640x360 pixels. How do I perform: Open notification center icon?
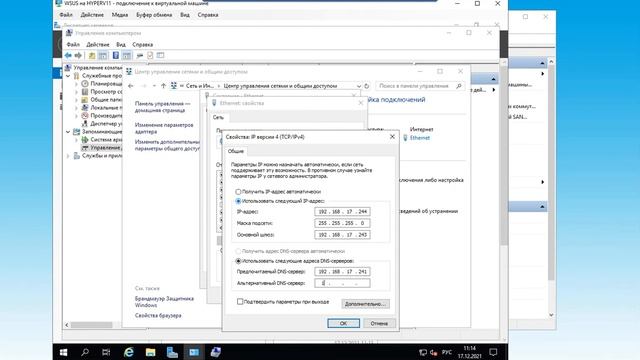click(493, 352)
